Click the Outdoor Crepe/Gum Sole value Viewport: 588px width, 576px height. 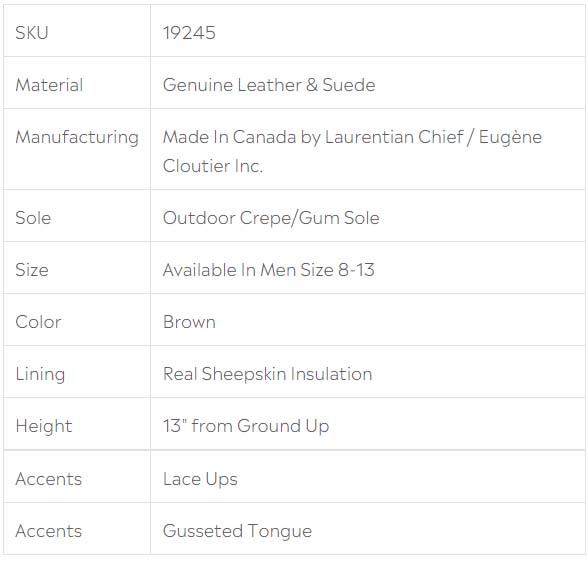click(x=271, y=218)
